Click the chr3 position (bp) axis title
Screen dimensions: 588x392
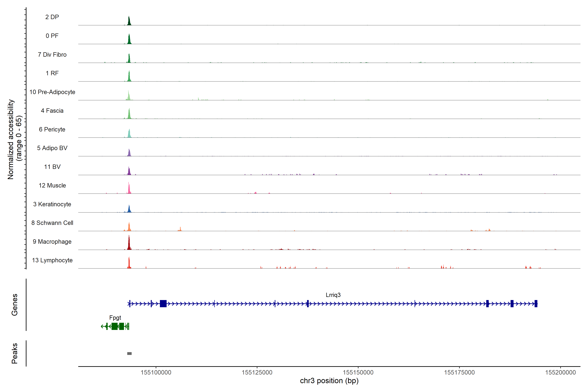click(329, 381)
